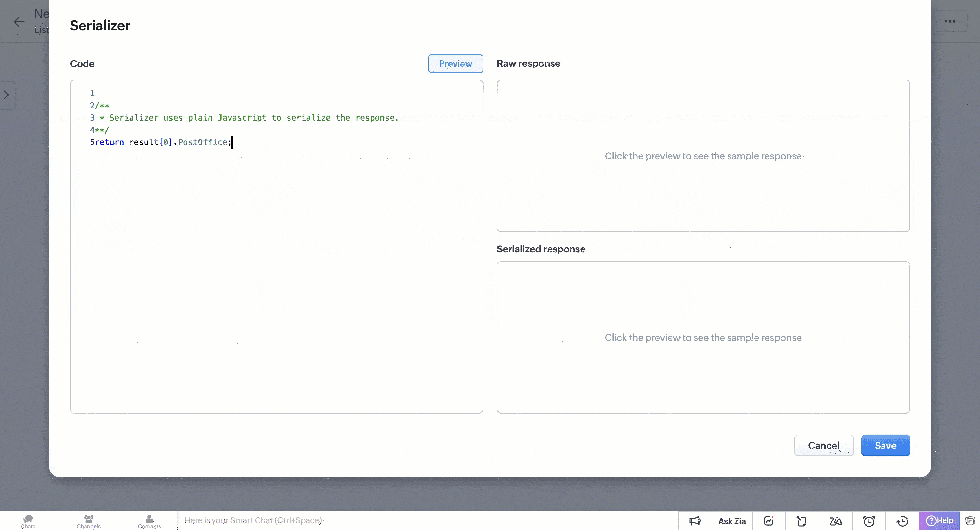Switch to the Channels tab
This screenshot has width=980, height=530.
click(x=88, y=521)
